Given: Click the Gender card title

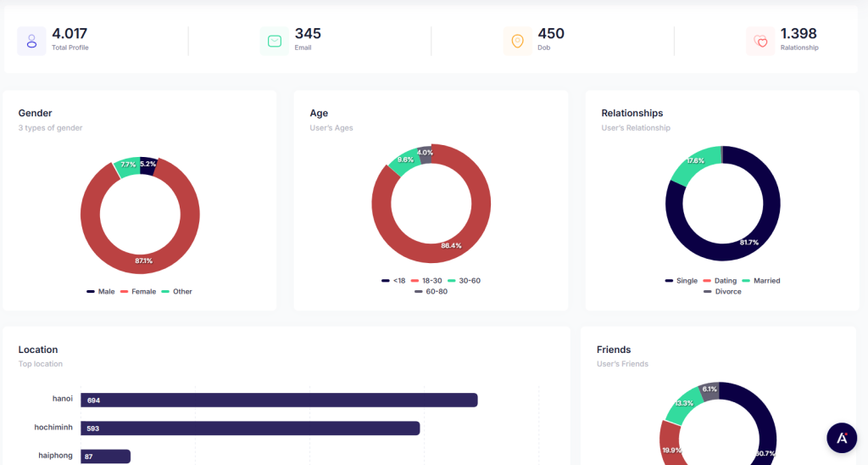Looking at the screenshot, I should point(35,113).
